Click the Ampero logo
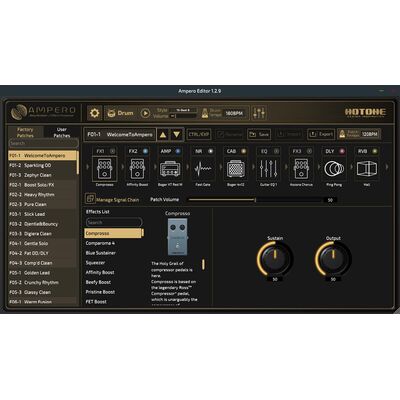Screen dimensions: 400x400 (x=43, y=112)
